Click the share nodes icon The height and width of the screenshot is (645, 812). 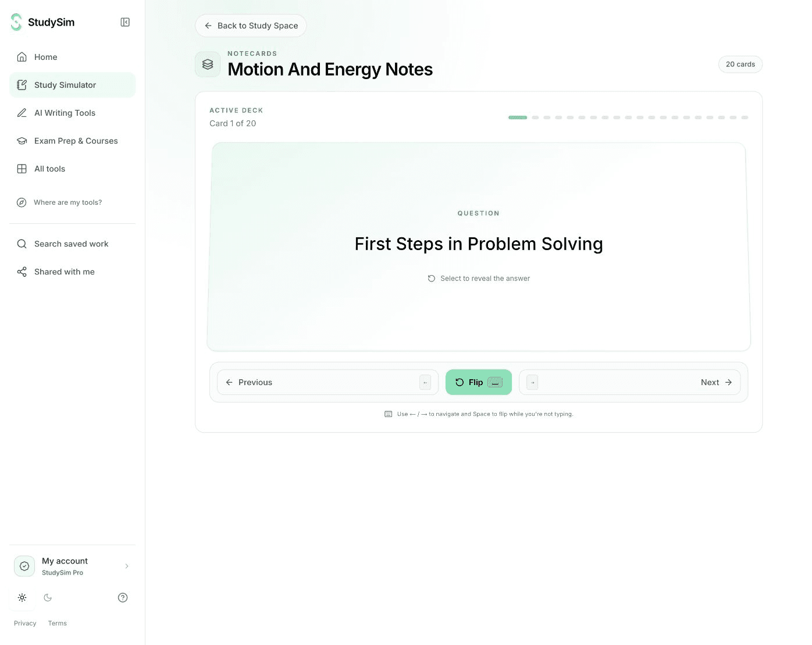point(22,272)
